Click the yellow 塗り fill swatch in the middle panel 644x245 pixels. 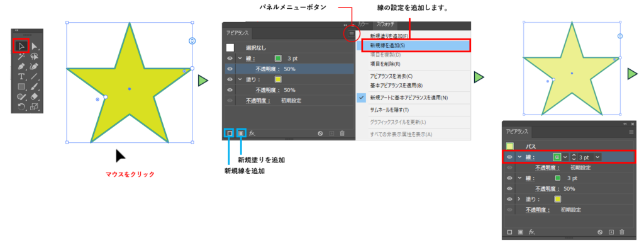278,79
